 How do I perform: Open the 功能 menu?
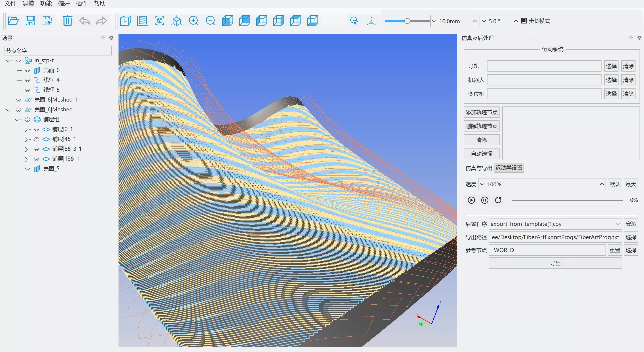pos(46,4)
